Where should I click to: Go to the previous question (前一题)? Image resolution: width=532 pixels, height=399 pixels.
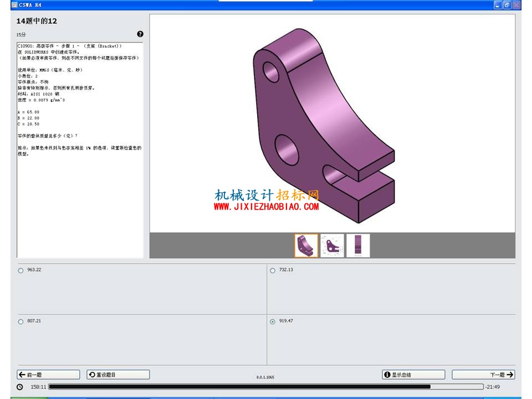tap(48, 375)
